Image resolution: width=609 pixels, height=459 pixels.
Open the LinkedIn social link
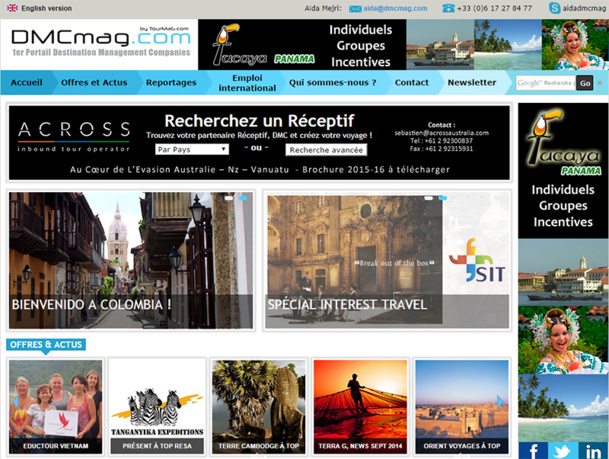pos(591,450)
